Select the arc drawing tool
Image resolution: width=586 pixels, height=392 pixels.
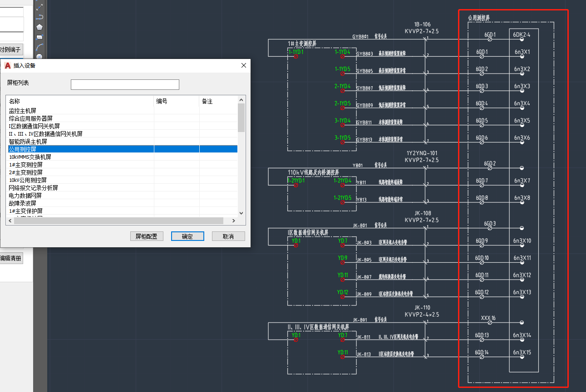[x=39, y=47]
